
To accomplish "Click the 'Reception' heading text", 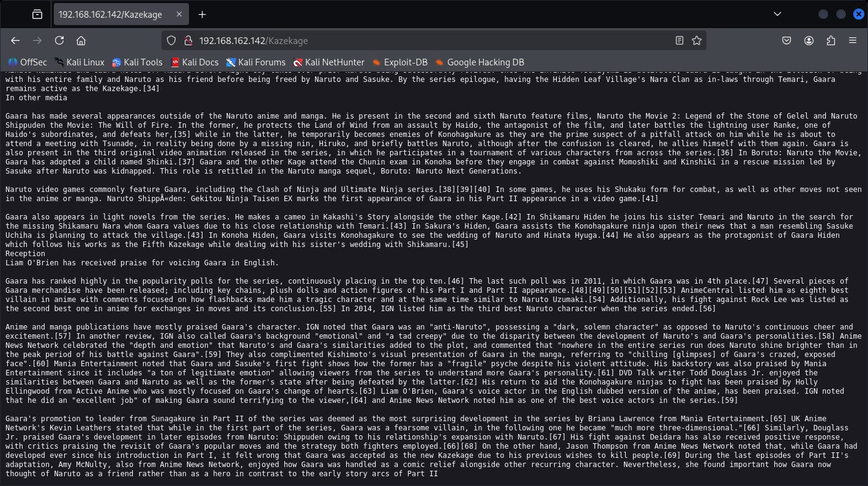I will [25, 254].
